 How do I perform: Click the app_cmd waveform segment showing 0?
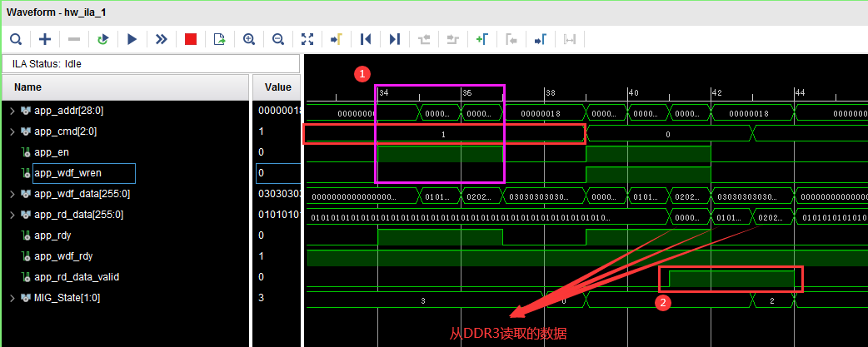667,134
